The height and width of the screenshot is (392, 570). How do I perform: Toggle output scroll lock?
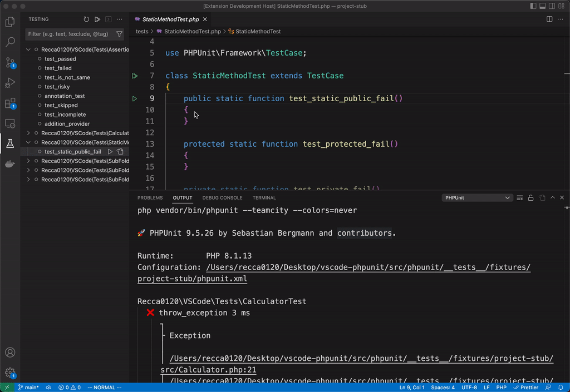pos(530,198)
